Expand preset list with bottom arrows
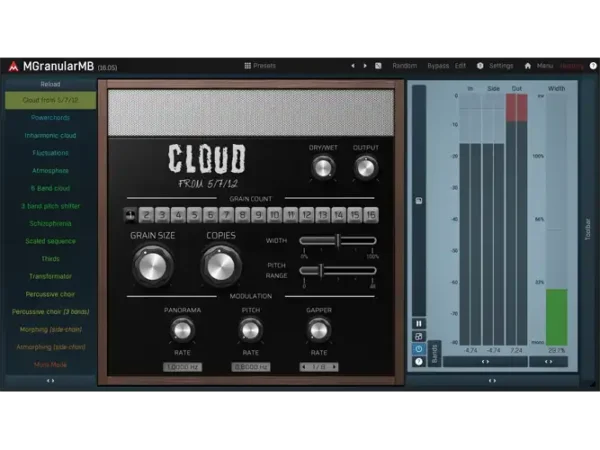The image size is (600, 450). click(51, 381)
